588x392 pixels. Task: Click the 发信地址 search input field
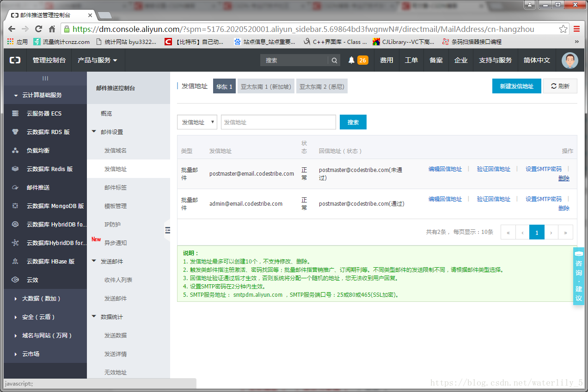278,122
